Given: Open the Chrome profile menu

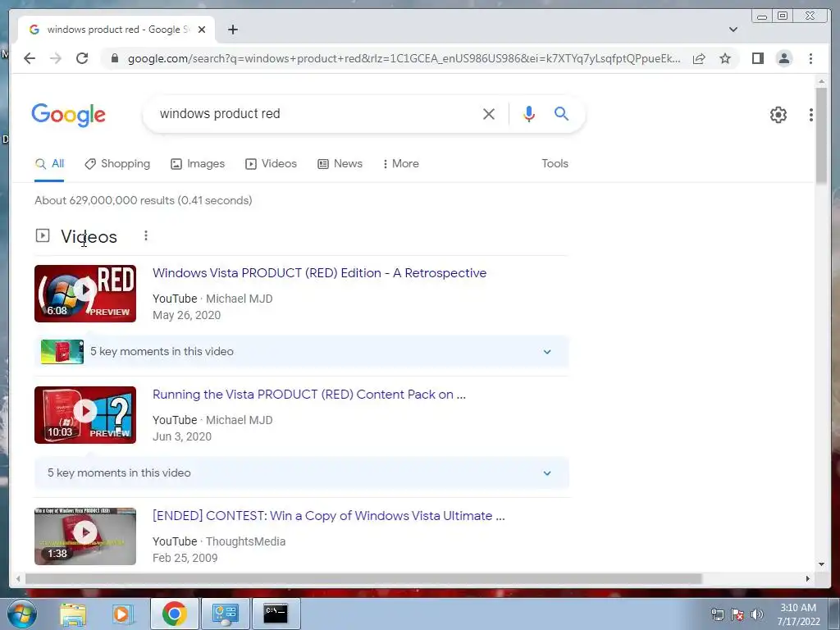Looking at the screenshot, I should 783,58.
